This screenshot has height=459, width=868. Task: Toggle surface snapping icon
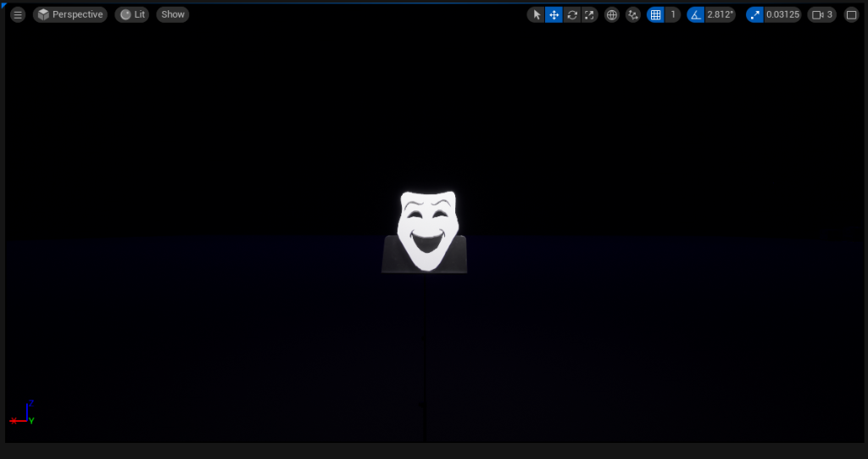click(633, 14)
